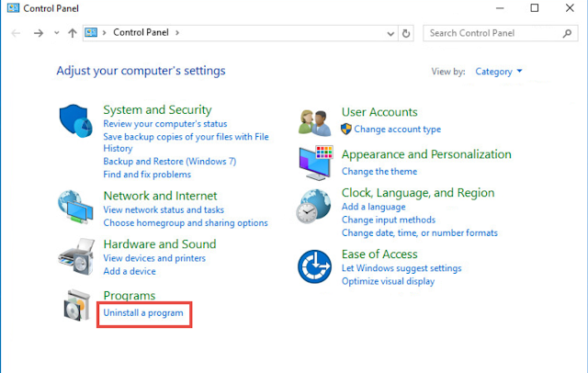This screenshot has width=588, height=373.
Task: Go forward with the right arrow
Action: 39,33
